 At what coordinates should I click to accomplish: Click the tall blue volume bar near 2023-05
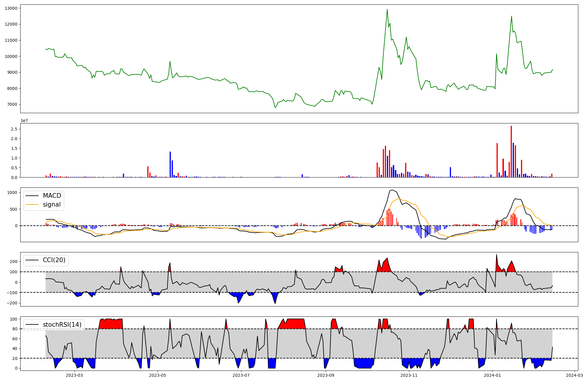click(x=170, y=165)
